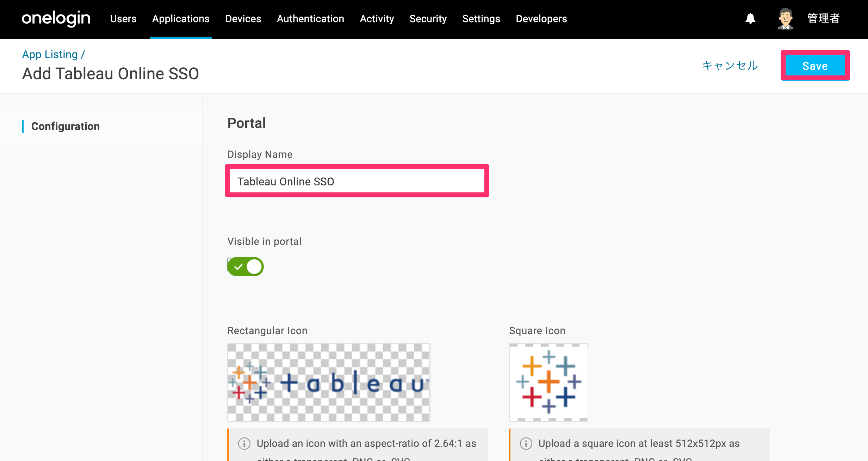Click the Save button

[x=815, y=66]
